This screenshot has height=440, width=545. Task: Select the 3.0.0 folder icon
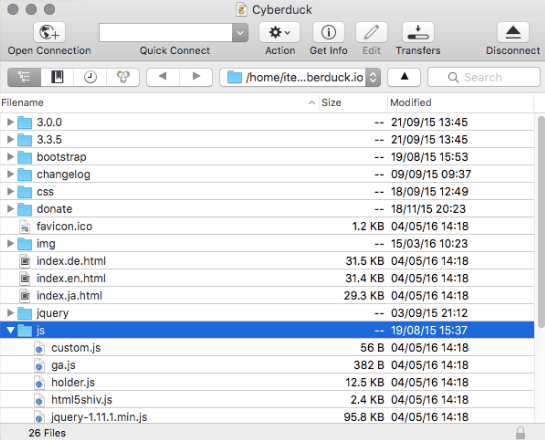click(25, 122)
